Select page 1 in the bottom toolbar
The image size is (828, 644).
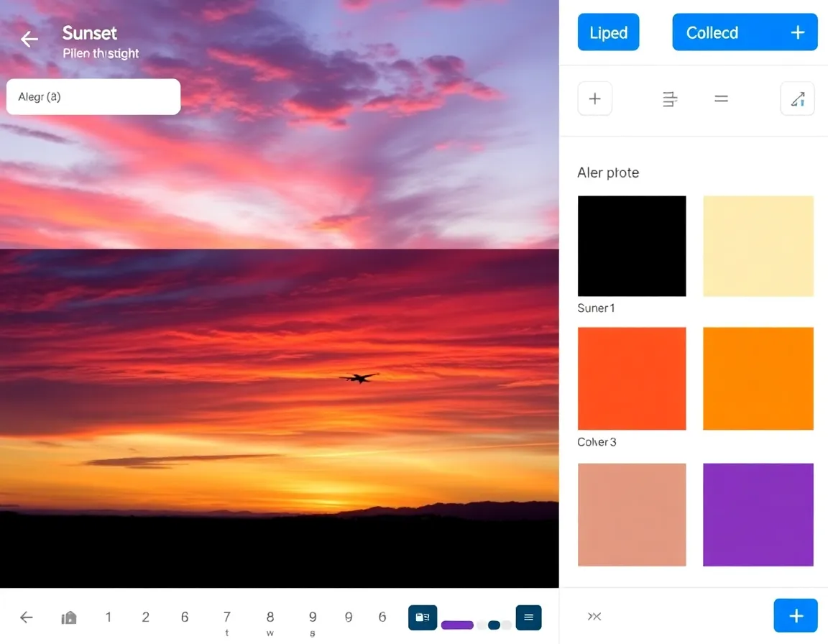[x=109, y=617]
